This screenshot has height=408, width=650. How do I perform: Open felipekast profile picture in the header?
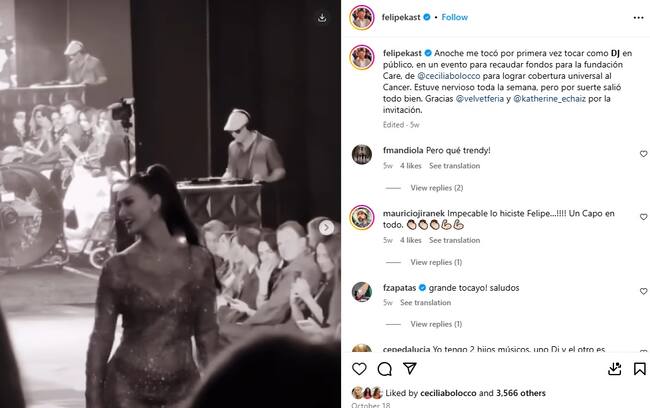click(x=361, y=17)
